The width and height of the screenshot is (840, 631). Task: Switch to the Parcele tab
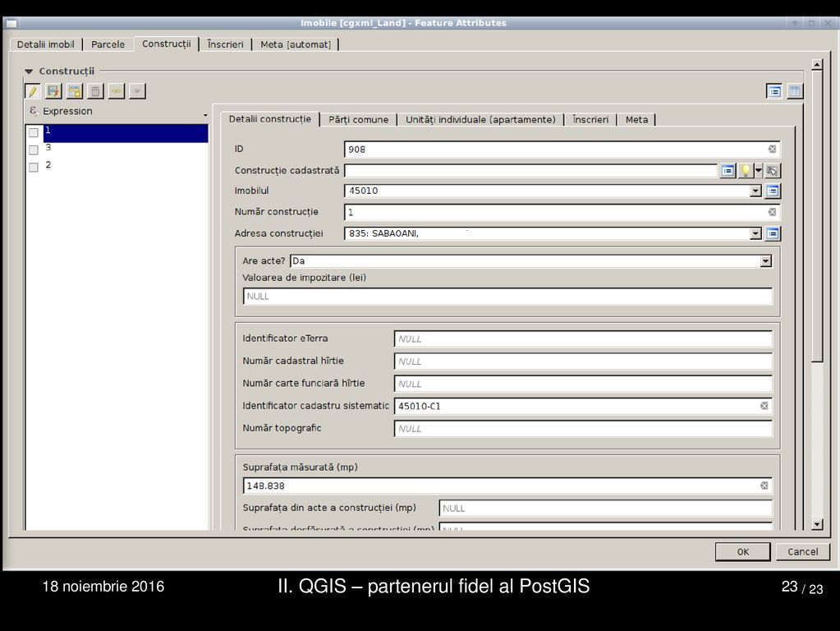tap(108, 44)
